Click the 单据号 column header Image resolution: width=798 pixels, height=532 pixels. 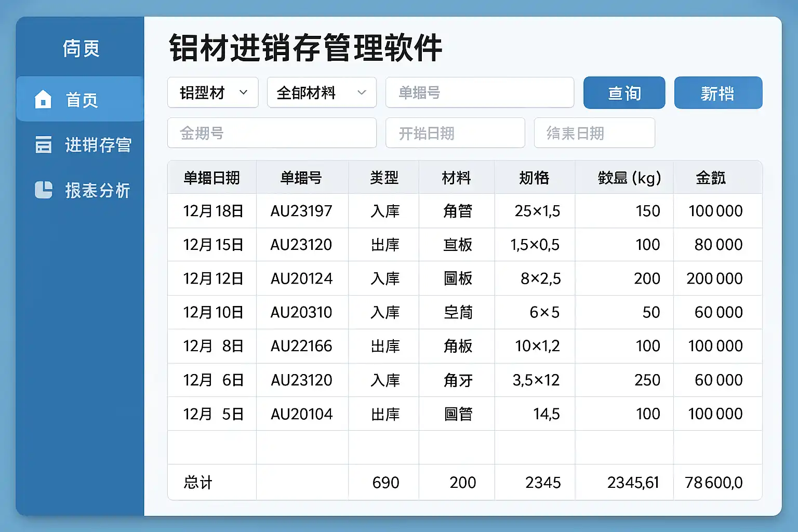coord(301,178)
